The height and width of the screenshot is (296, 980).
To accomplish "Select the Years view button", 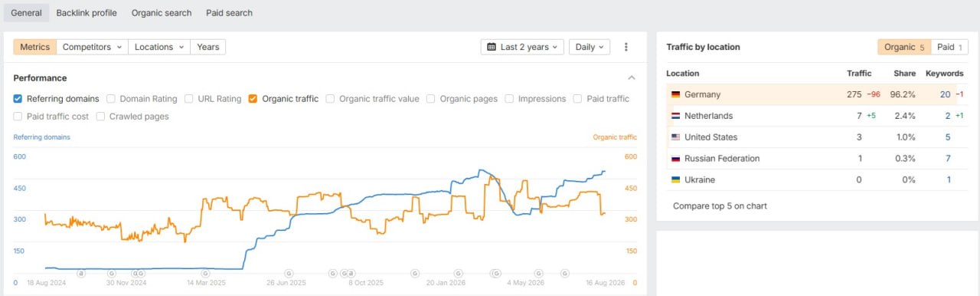I will pyautogui.click(x=207, y=47).
